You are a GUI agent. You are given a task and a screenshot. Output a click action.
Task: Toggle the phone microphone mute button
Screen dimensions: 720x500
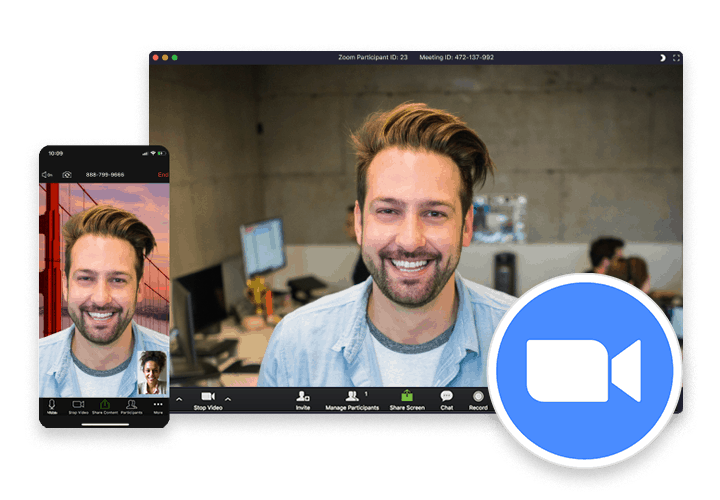52,406
